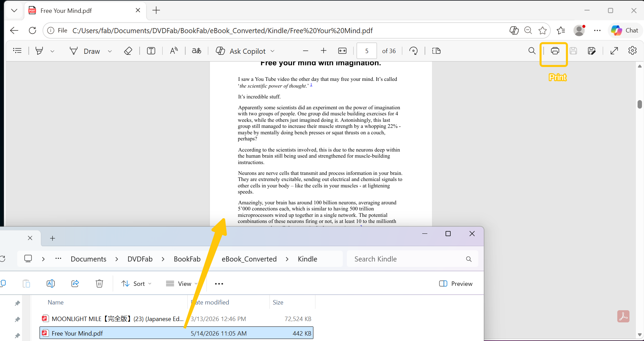This screenshot has height=341, width=644.
Task: Click Save as icon
Action: tap(592, 51)
